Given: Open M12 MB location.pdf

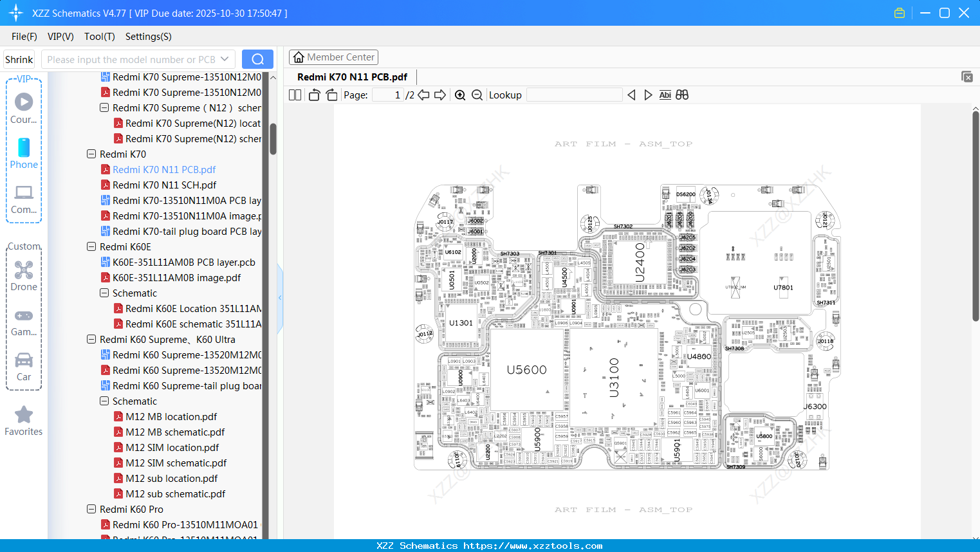Looking at the screenshot, I should [x=165, y=417].
